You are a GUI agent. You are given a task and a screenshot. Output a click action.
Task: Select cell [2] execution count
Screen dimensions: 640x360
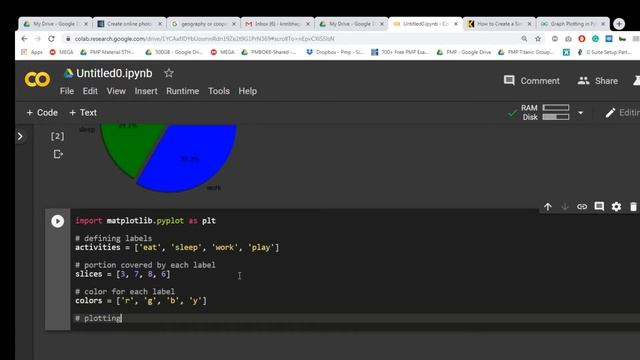(58, 136)
